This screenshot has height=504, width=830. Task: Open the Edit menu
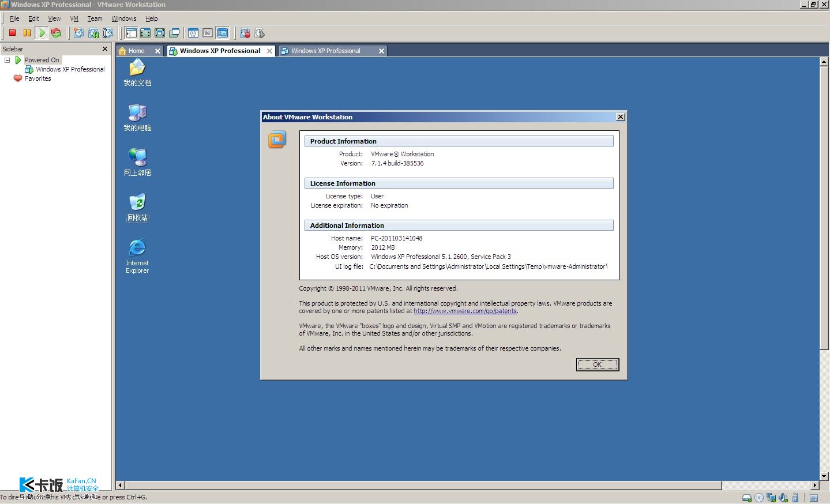pos(33,18)
